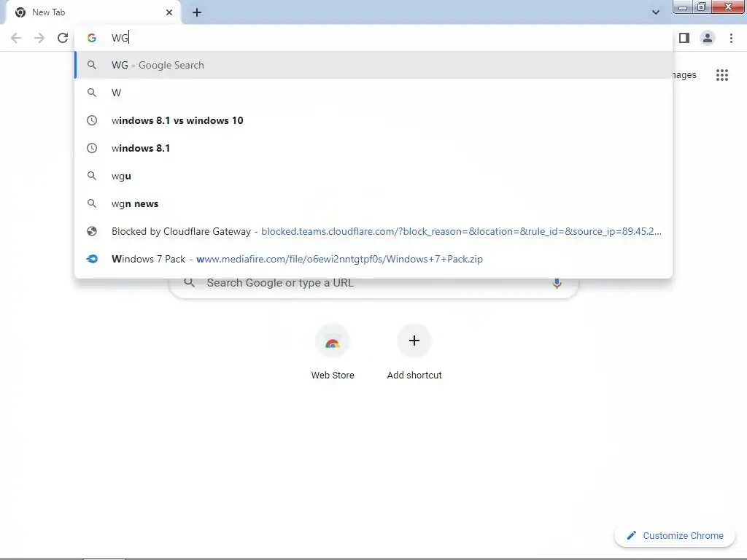Screen dimensions: 747x560
Task: Click the globe icon beside Cloudflare suggestion
Action: [x=92, y=231]
